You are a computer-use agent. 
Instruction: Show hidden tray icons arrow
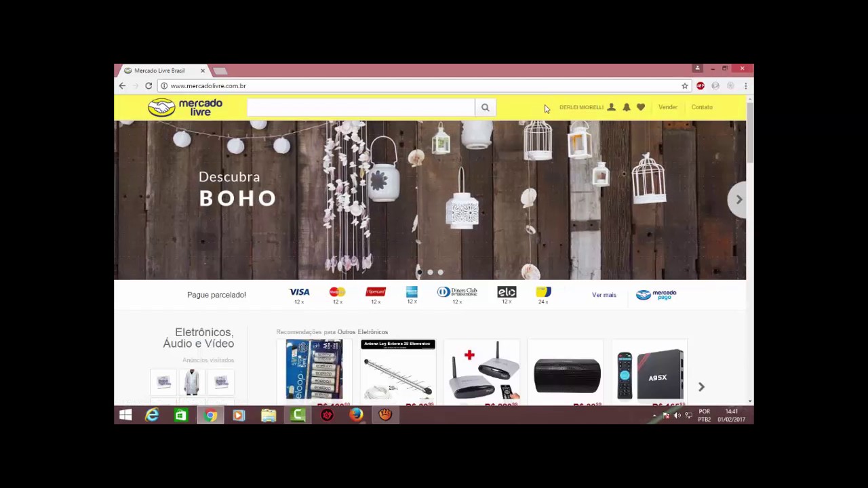[x=654, y=415]
